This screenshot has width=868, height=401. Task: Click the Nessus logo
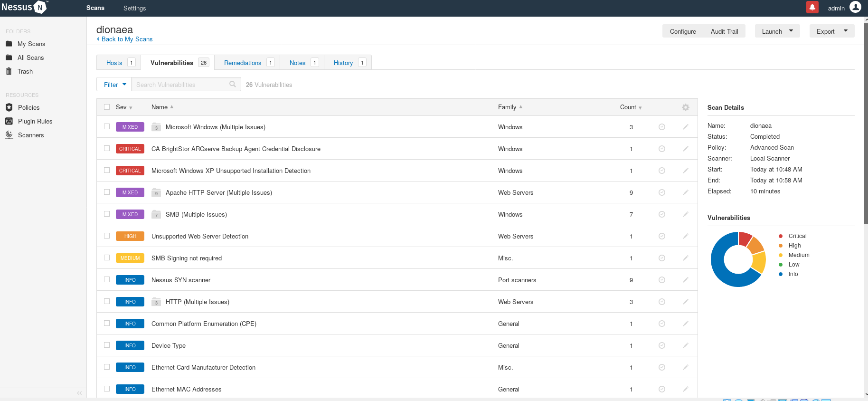(24, 7)
